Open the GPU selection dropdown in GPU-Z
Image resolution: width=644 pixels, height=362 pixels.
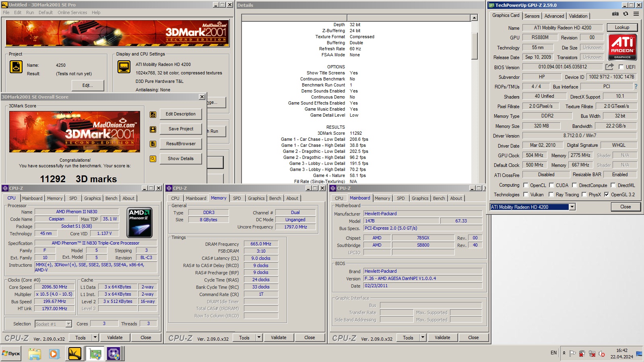572,207
